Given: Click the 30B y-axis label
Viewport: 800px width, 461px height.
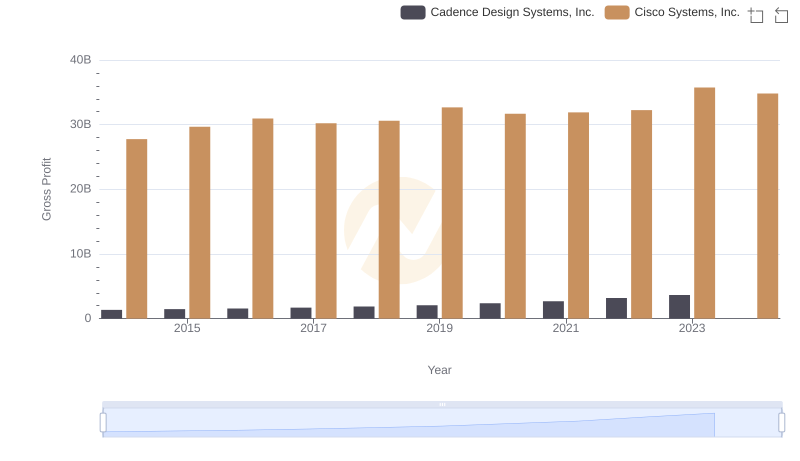Looking at the screenshot, I should [81, 124].
